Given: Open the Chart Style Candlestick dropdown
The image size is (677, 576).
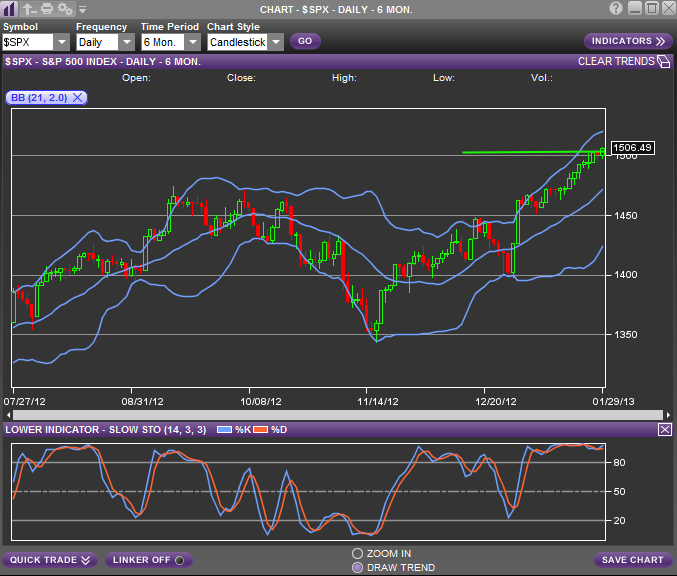Looking at the screenshot, I should point(275,42).
